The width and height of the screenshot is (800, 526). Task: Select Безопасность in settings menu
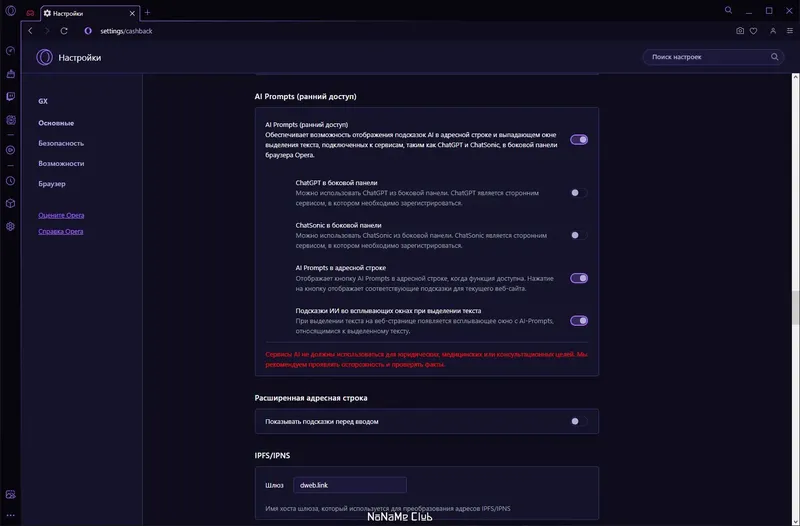coord(61,143)
